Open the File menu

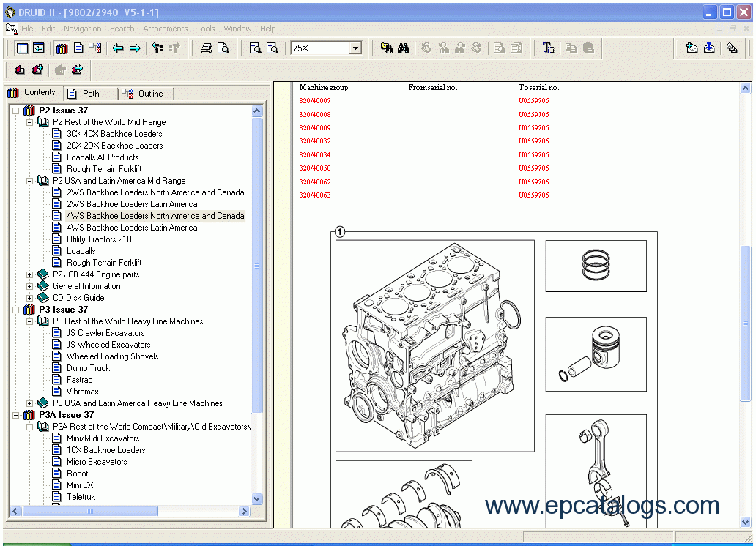tap(28, 29)
